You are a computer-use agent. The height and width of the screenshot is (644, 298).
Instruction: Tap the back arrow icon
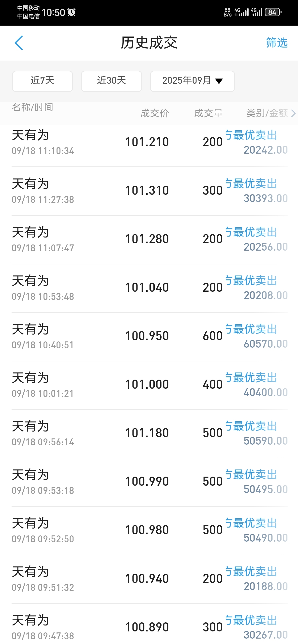(x=19, y=43)
